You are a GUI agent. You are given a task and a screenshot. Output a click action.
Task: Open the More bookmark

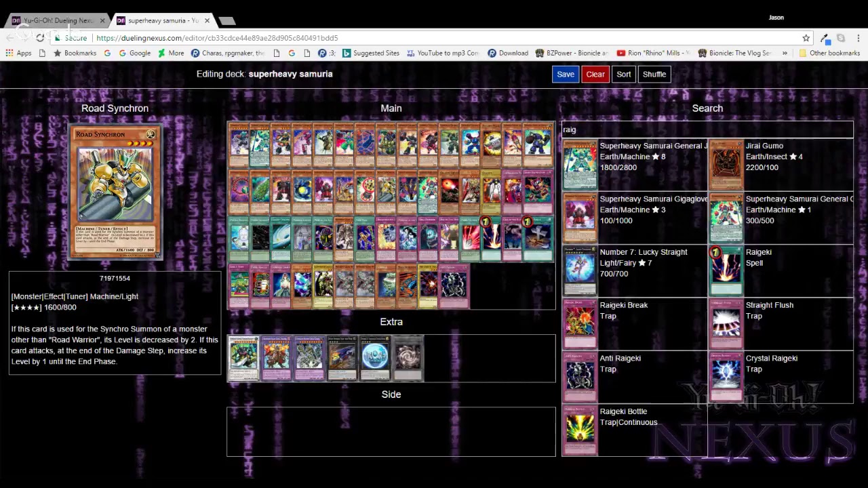171,53
